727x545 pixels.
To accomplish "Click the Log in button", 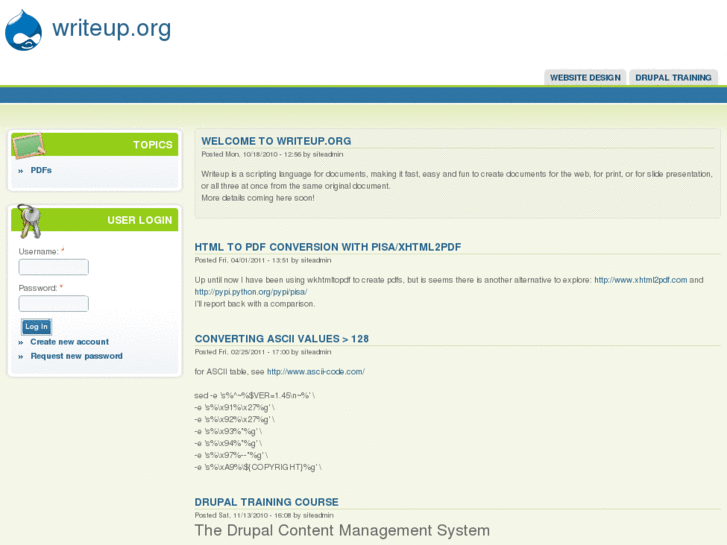I will click(x=36, y=327).
